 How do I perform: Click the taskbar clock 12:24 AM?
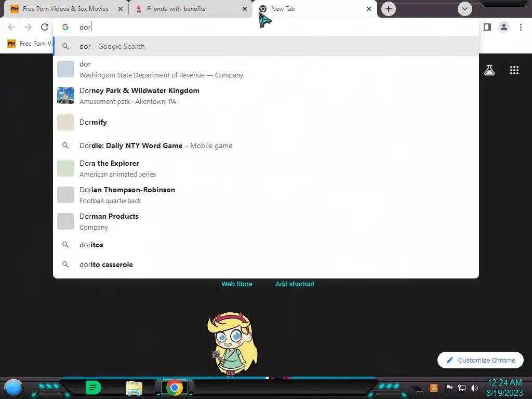[x=504, y=383]
